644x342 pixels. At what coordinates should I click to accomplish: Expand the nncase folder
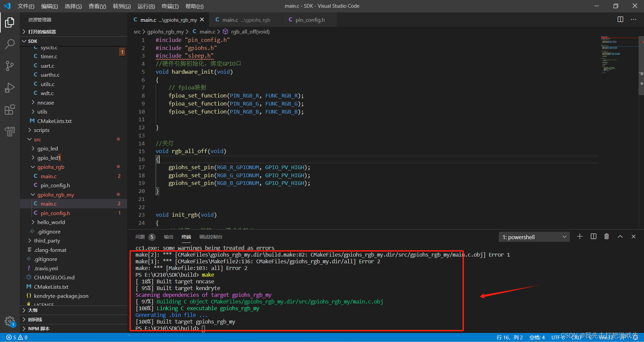click(x=73, y=102)
